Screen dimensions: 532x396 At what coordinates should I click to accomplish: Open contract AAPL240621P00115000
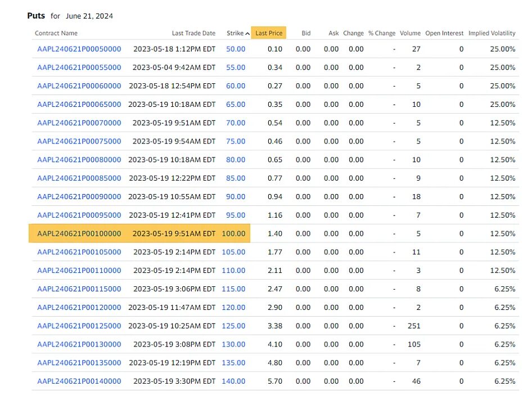79,289
